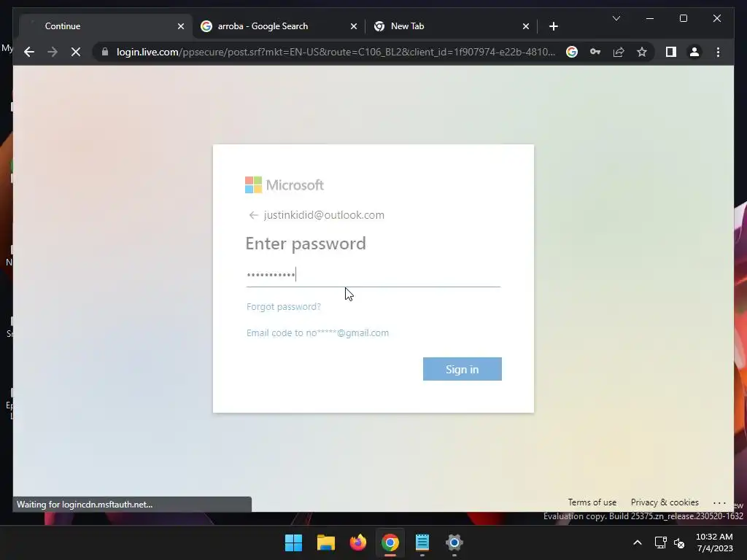
Task: Open Terms of use link
Action: point(592,502)
